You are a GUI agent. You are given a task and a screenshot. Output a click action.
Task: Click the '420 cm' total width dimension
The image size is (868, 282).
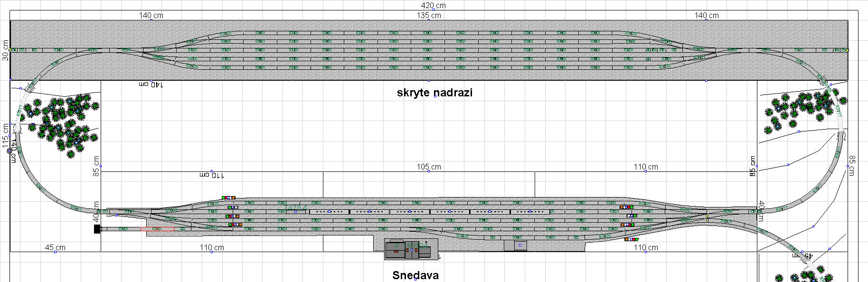pos(433,6)
